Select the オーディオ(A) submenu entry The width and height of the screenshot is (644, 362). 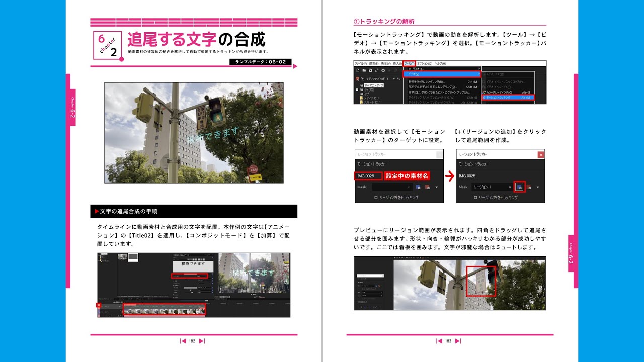coord(442,69)
